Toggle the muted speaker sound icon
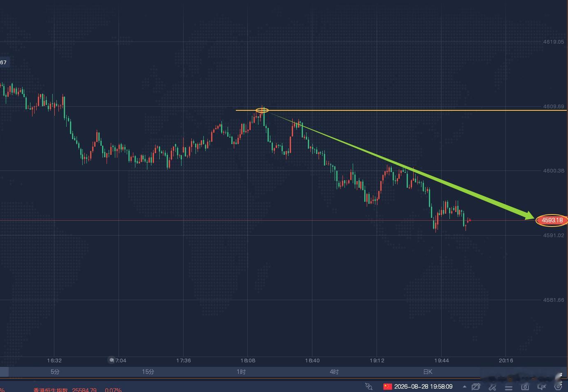568x392 pixels. click(x=542, y=387)
